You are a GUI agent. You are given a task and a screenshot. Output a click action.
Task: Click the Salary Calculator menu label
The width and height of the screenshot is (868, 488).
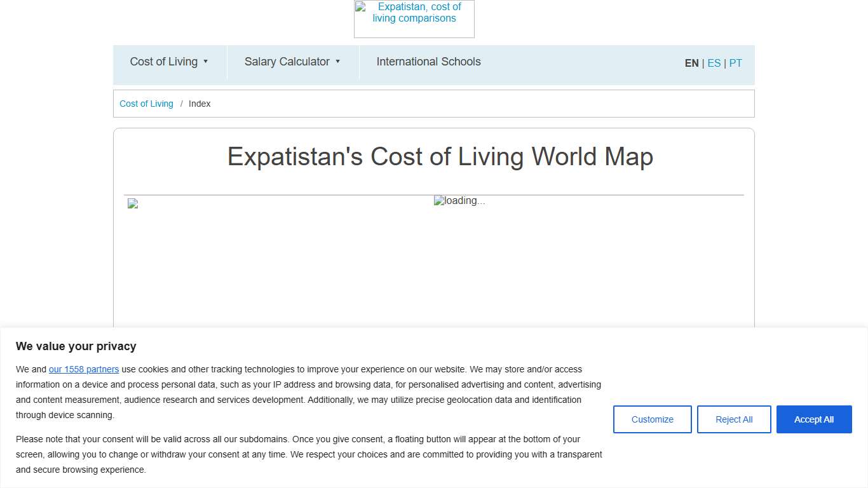[x=287, y=62]
